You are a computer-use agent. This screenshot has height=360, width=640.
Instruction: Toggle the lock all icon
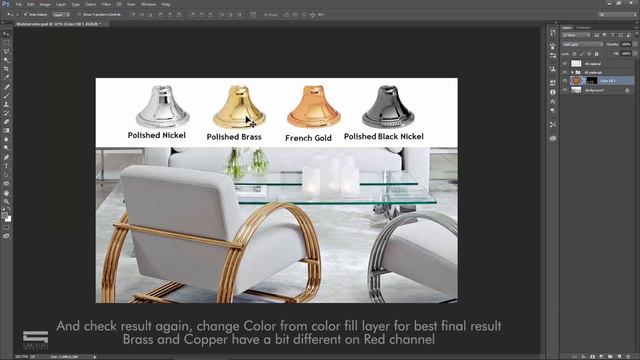(596, 54)
